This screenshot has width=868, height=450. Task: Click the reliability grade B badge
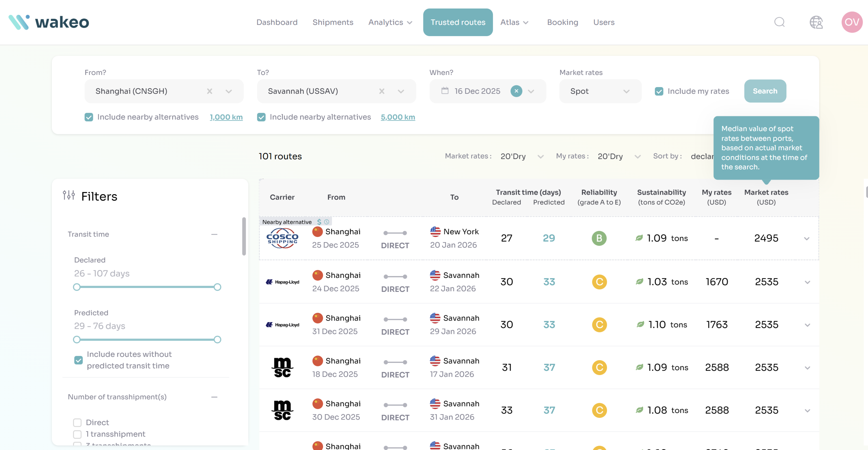pyautogui.click(x=599, y=238)
